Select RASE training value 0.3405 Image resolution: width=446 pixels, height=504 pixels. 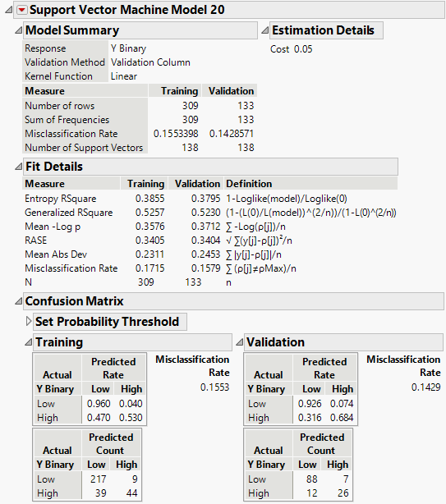pos(149,241)
